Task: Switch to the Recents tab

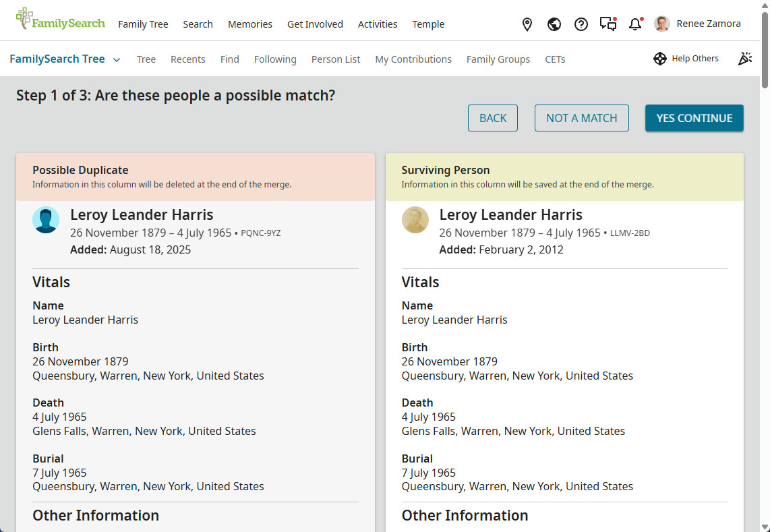Action: coord(188,59)
